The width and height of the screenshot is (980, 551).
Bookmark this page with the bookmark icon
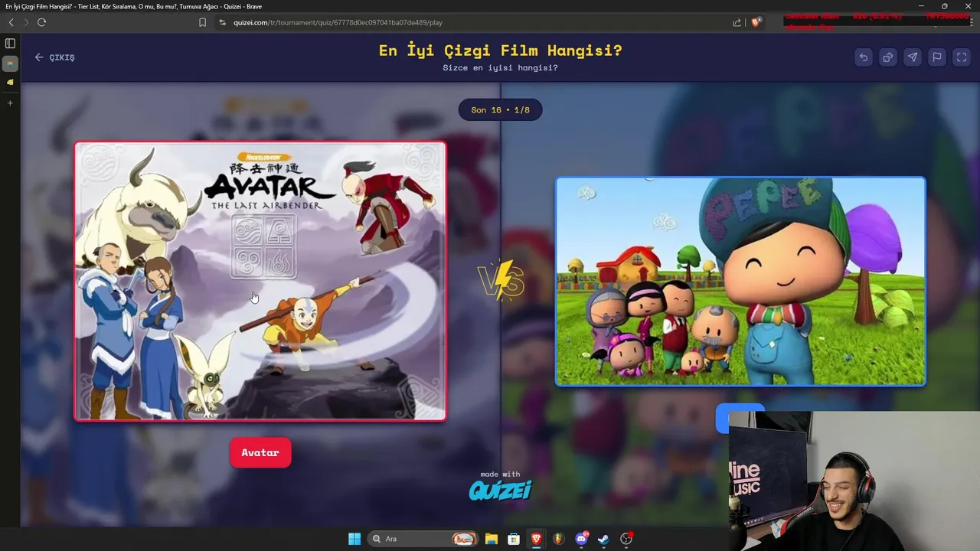(202, 22)
